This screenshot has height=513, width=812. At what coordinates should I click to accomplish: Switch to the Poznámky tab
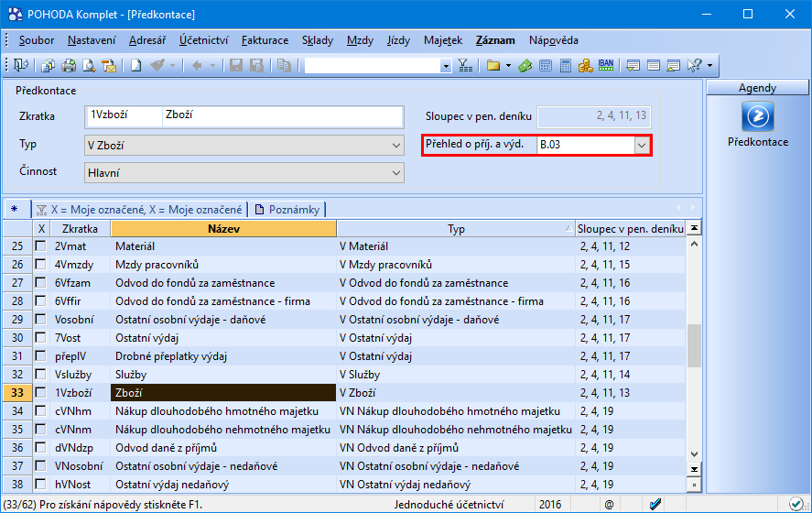click(x=287, y=210)
